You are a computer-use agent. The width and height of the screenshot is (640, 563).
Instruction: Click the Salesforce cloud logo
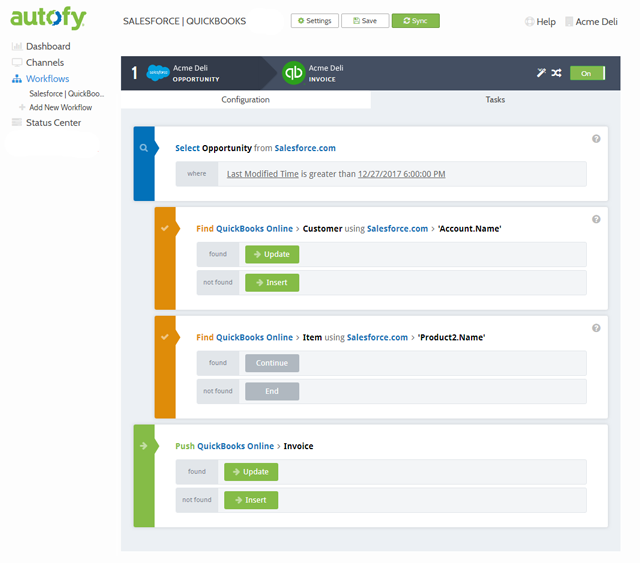pos(158,73)
